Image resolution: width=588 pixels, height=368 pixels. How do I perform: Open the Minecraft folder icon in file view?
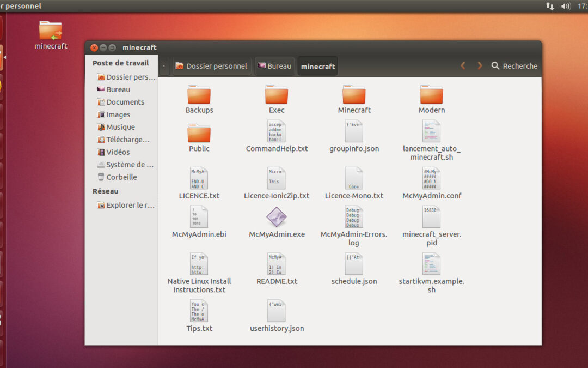[354, 95]
